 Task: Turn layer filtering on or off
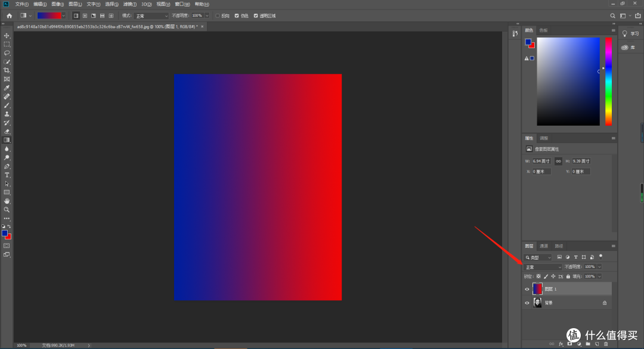point(601,257)
